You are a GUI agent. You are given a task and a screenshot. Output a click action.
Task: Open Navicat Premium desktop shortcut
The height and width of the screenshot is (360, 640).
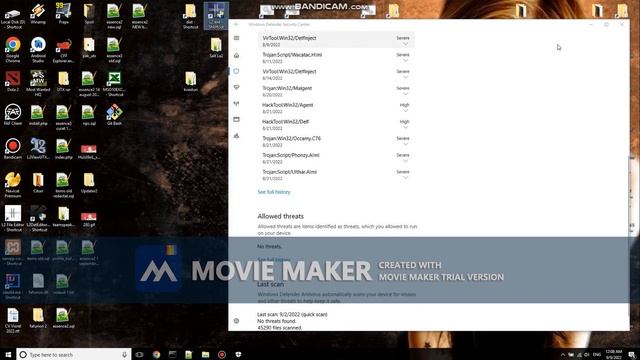pyautogui.click(x=13, y=184)
